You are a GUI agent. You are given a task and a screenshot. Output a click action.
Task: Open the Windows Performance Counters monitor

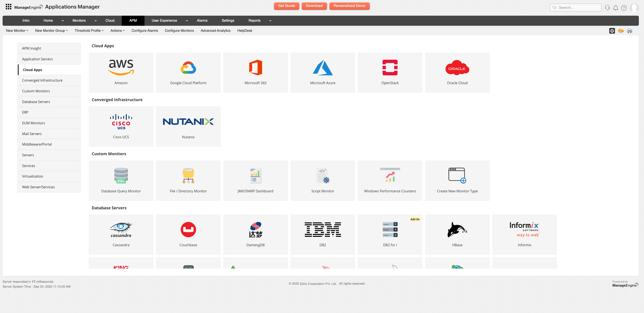390,180
